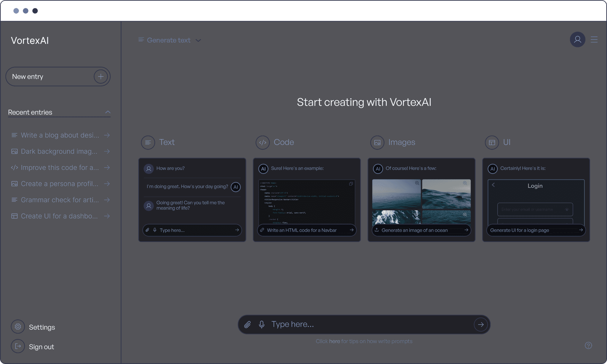Image resolution: width=607 pixels, height=364 pixels.
Task: Click the 'here' tips link
Action: [x=334, y=341]
